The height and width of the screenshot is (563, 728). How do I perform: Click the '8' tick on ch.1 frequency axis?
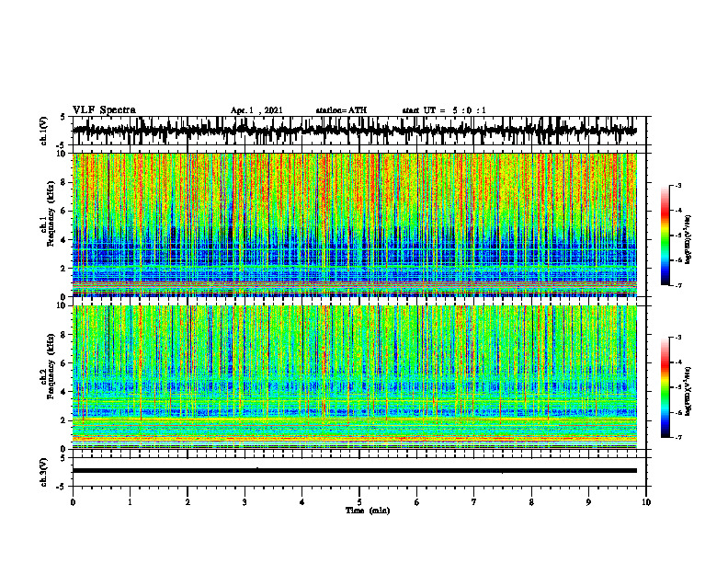pos(64,182)
